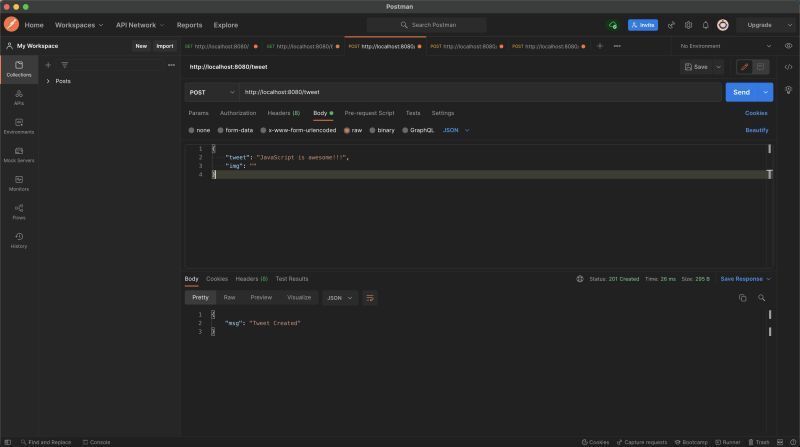Click the network globe icon near Status

pos(580,279)
